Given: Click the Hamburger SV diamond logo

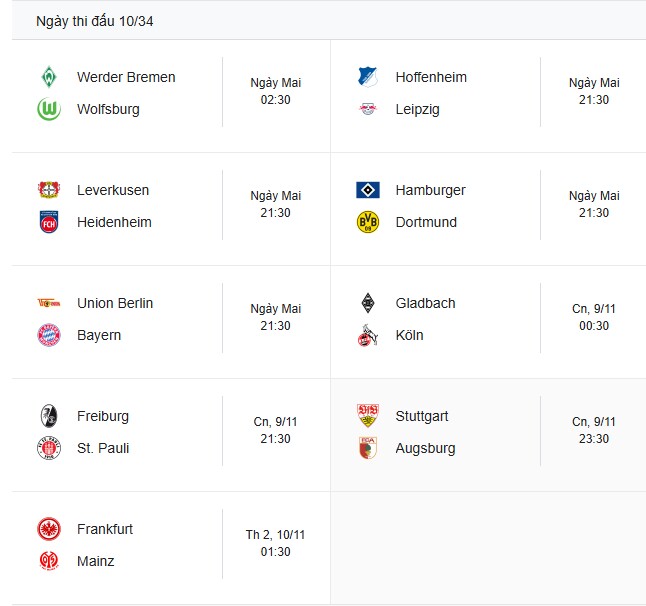Looking at the screenshot, I should click(368, 190).
